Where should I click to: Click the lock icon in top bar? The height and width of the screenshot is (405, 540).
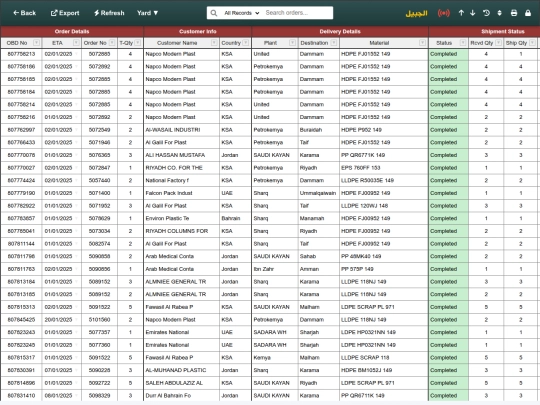click(528, 13)
